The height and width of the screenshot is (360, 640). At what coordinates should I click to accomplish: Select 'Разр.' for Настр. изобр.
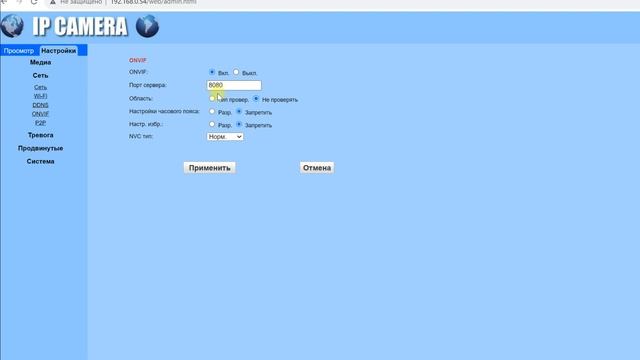(x=212, y=124)
